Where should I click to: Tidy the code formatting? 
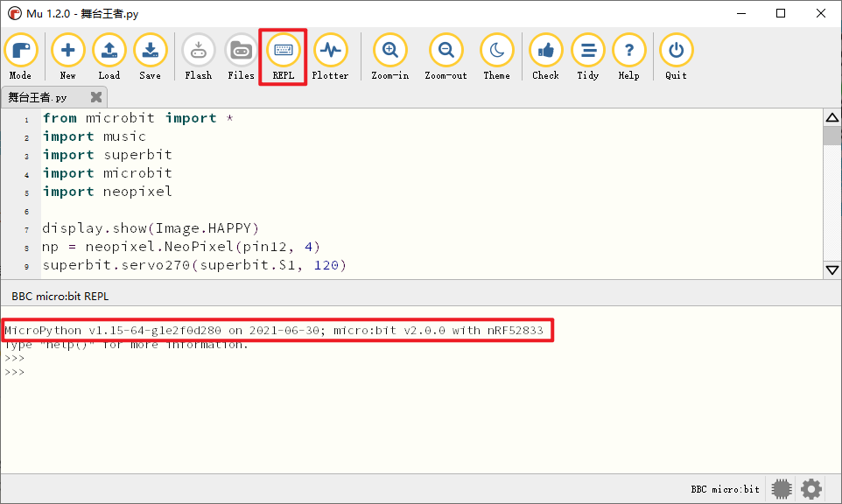point(588,56)
